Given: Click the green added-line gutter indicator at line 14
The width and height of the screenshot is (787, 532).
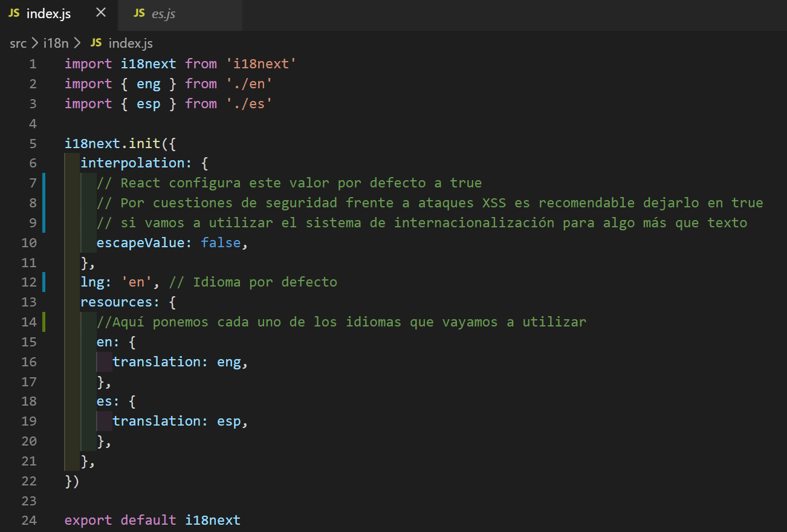Looking at the screenshot, I should point(42,322).
